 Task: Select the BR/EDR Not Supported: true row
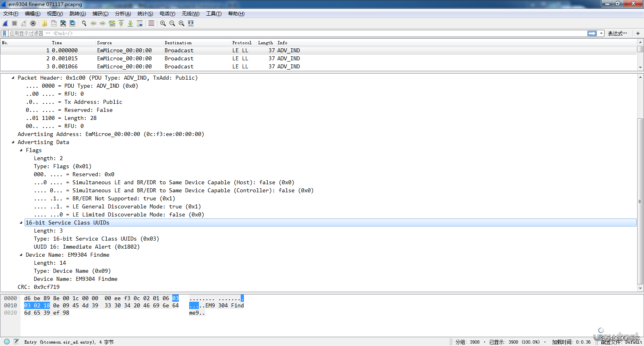coord(104,198)
